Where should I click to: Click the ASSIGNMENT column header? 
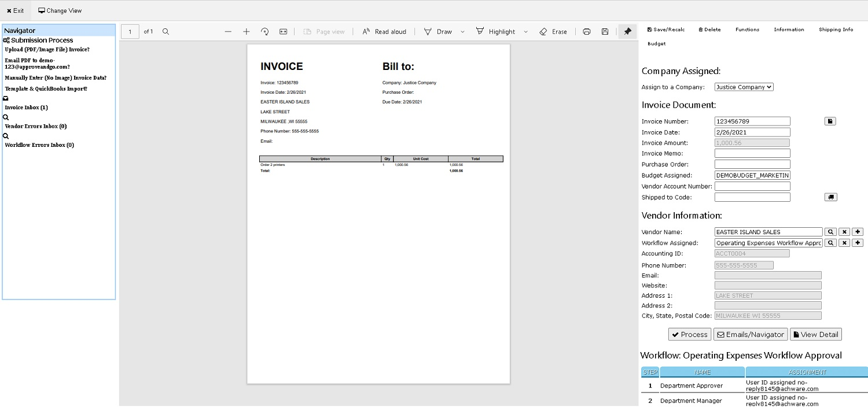coord(807,372)
